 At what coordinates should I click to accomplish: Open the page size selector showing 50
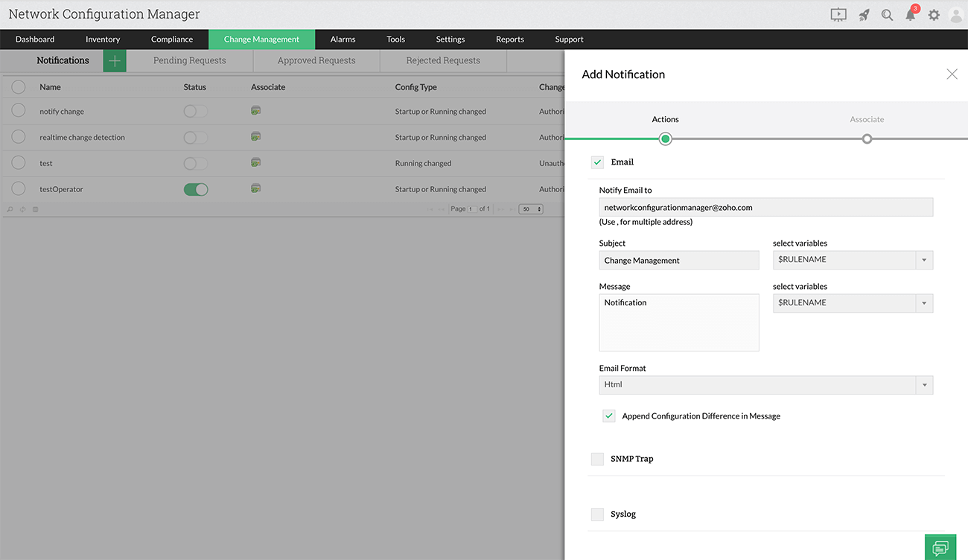click(529, 209)
